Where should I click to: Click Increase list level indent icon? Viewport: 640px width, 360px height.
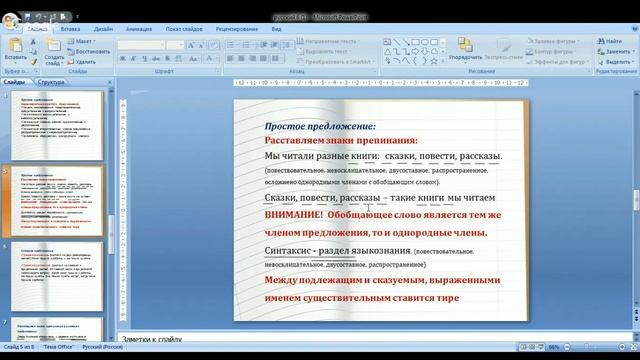pos(275,45)
